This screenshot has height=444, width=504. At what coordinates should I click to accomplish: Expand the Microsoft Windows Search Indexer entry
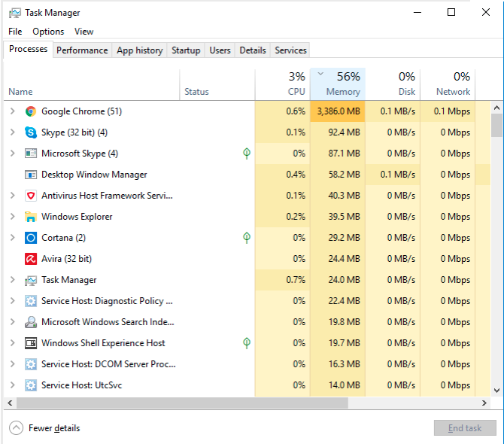tap(13, 322)
